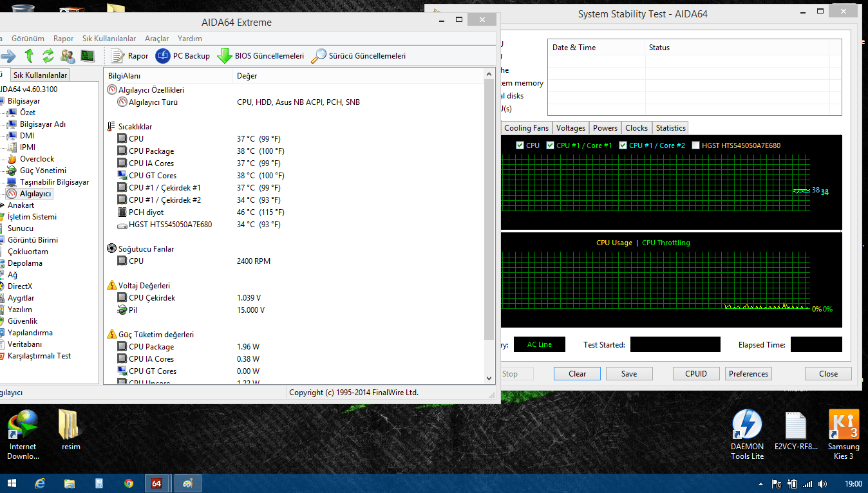The image size is (868, 493).
Task: Click the CPUID button
Action: (x=696, y=374)
